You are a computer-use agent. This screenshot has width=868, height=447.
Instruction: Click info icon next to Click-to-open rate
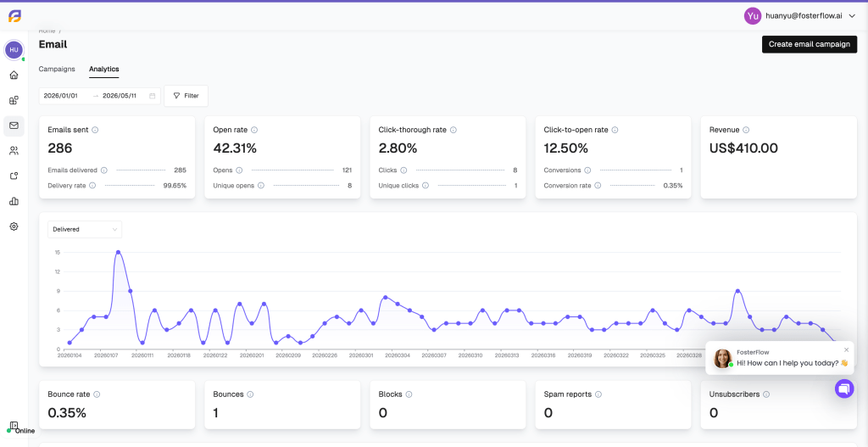[615, 130]
